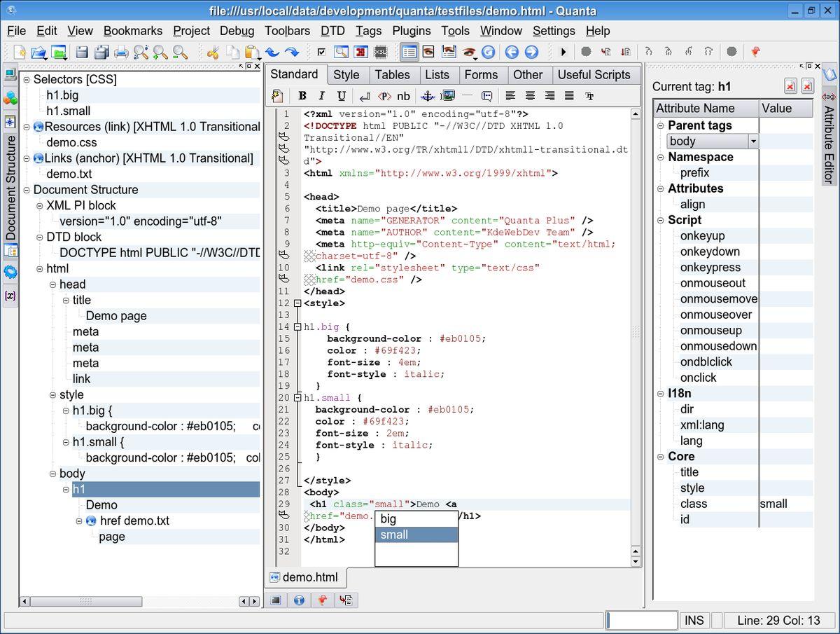Click the New document icon
The height and width of the screenshot is (634, 840).
[x=20, y=52]
